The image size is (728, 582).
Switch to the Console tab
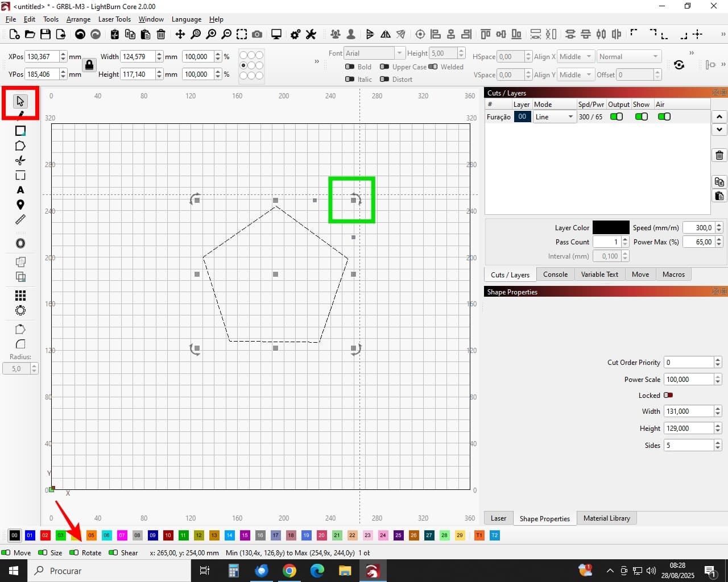coord(555,275)
